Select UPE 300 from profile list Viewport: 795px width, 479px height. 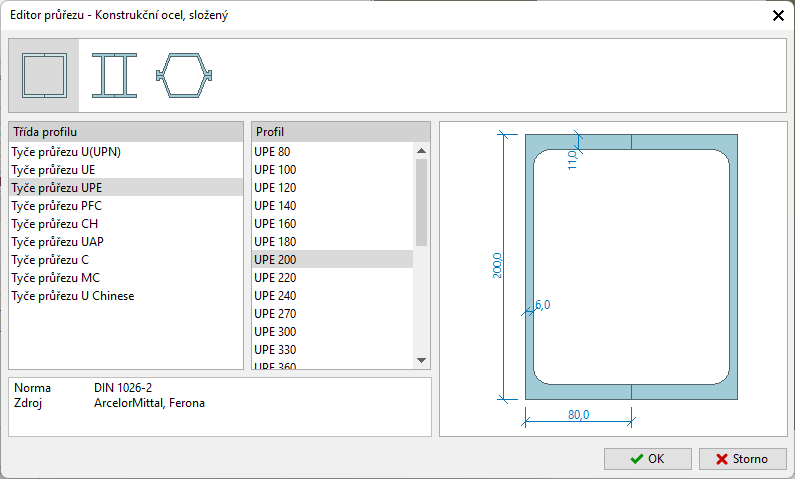click(275, 332)
